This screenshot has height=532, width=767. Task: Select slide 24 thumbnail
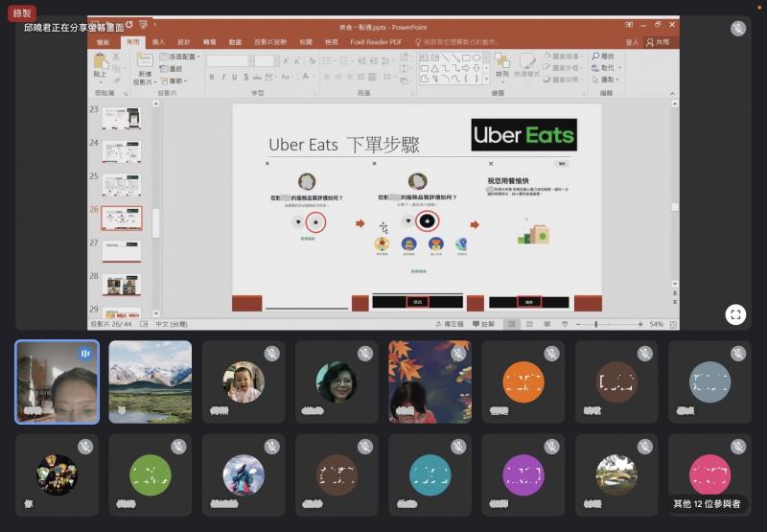122,152
